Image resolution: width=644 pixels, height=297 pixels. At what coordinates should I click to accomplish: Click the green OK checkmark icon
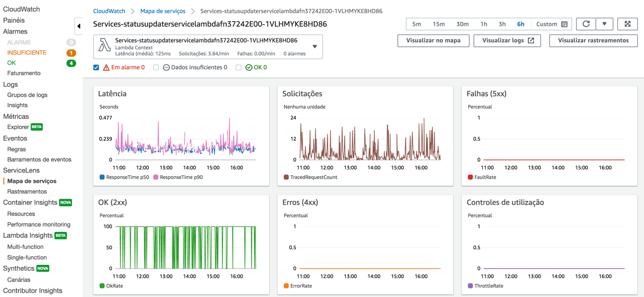(x=249, y=67)
